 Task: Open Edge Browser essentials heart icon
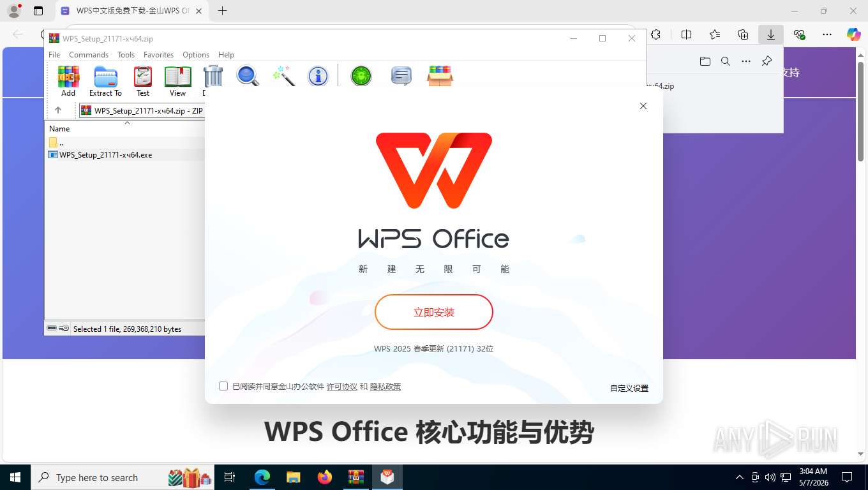point(799,34)
